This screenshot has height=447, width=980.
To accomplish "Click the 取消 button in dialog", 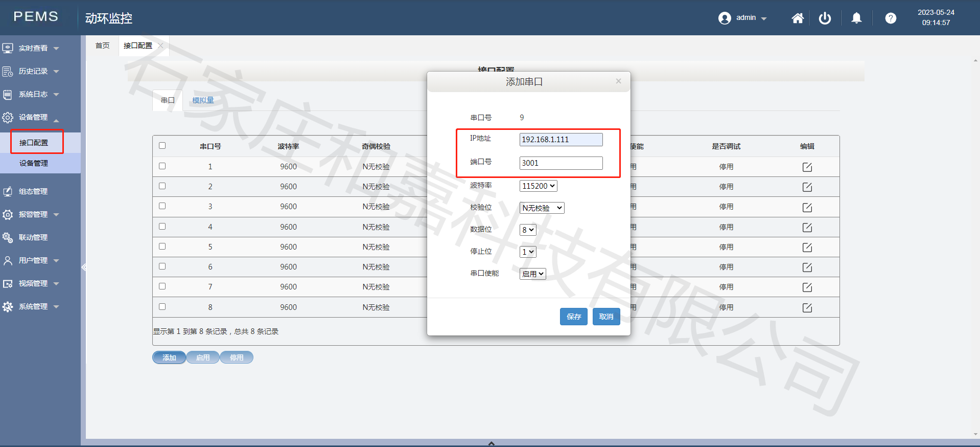I will (606, 317).
